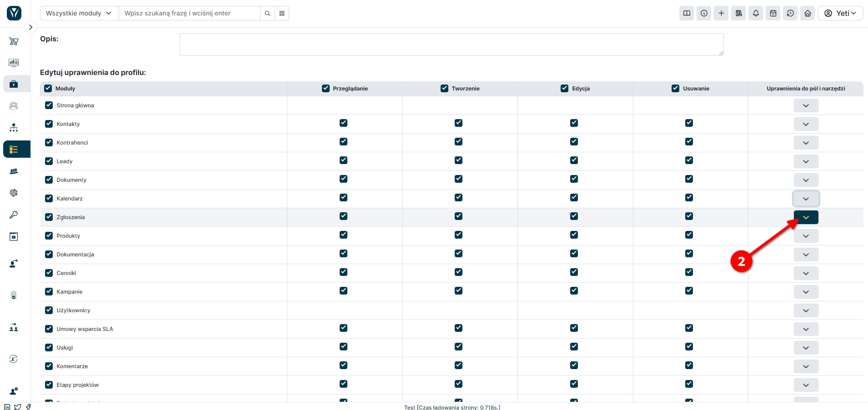The height and width of the screenshot is (410, 868).
Task: Open the briefcase lock sidebar icon
Action: coord(14,84)
